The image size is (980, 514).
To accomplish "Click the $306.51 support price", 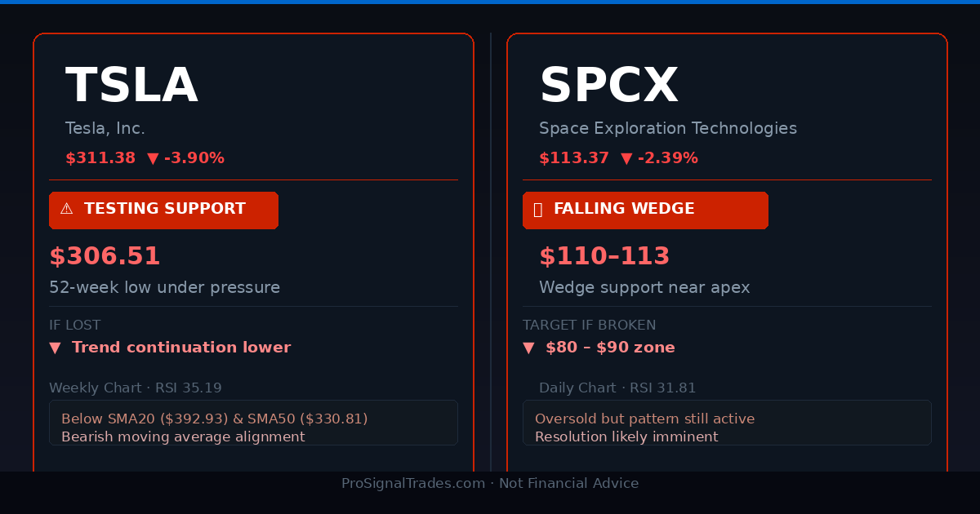I will click(105, 256).
